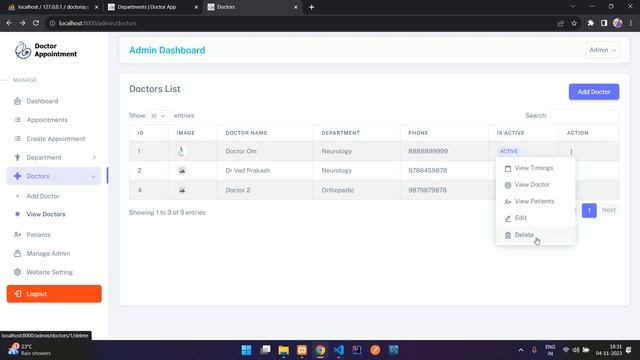
Task: Click the Create Appointment sidebar icon
Action: coord(17,139)
